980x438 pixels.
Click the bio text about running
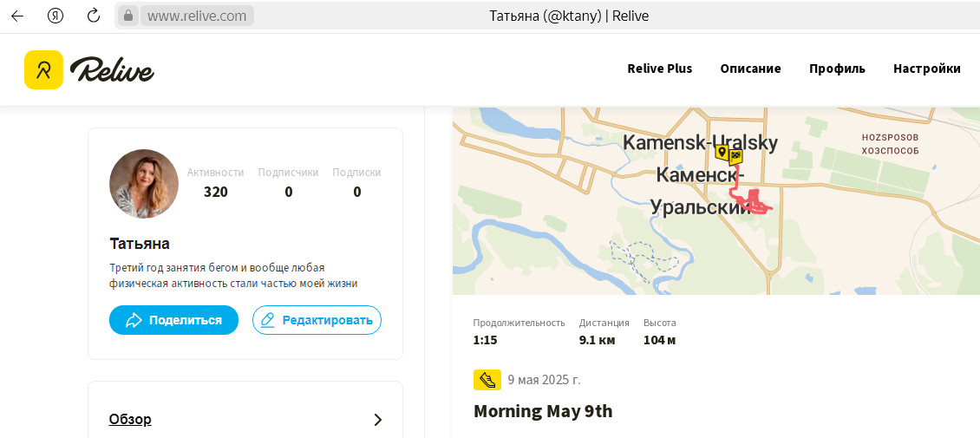click(x=233, y=276)
